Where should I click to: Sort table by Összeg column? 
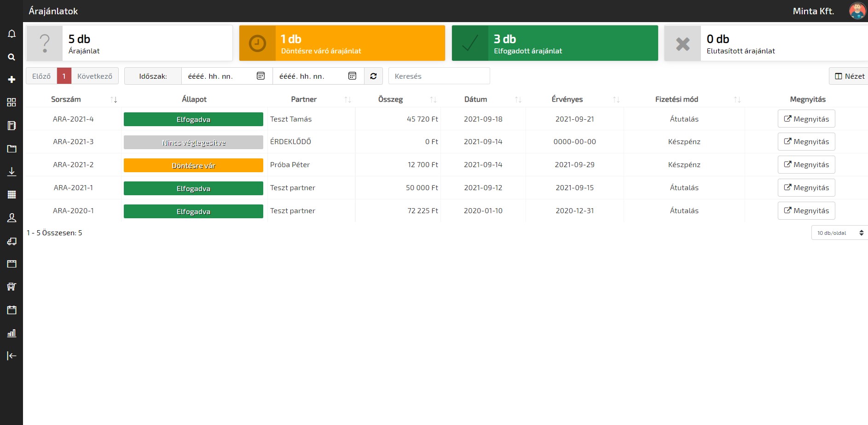433,99
